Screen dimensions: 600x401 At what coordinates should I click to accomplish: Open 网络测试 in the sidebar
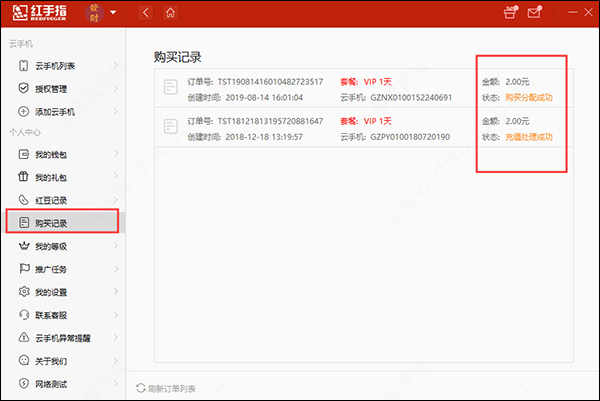point(64,384)
